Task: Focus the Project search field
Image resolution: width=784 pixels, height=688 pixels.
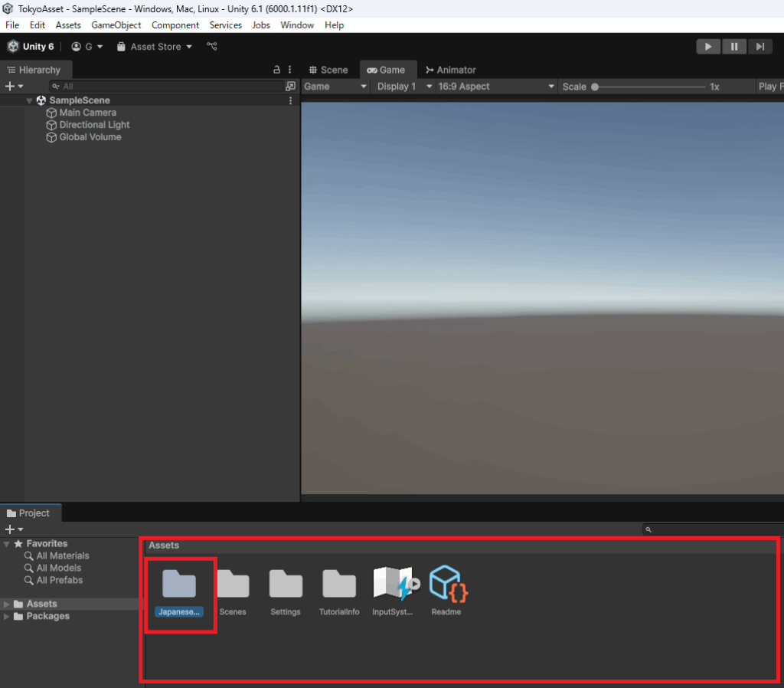Action: coord(713,529)
